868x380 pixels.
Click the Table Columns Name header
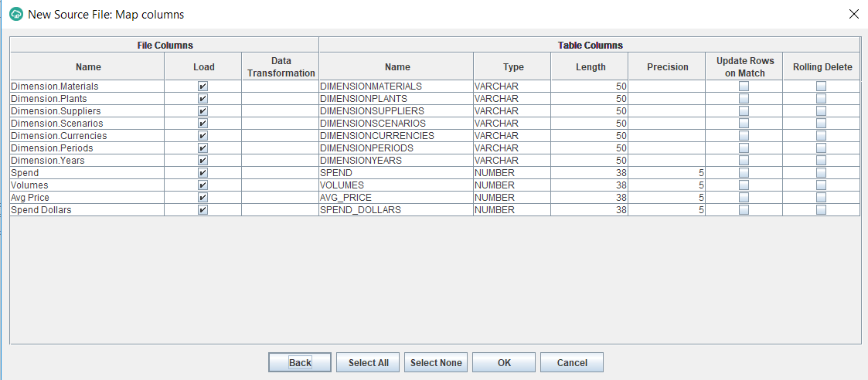point(397,67)
